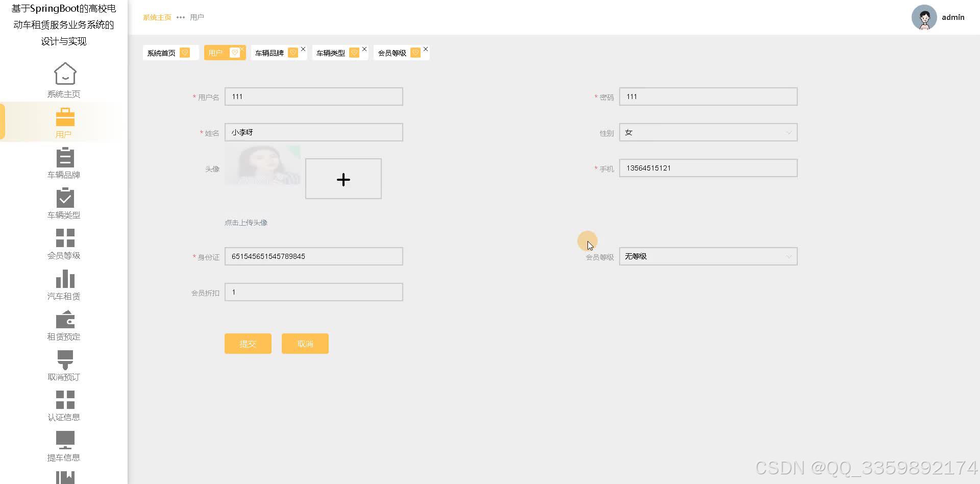
Task: Click 系统主页 breadcrumb link
Action: pyautogui.click(x=157, y=17)
